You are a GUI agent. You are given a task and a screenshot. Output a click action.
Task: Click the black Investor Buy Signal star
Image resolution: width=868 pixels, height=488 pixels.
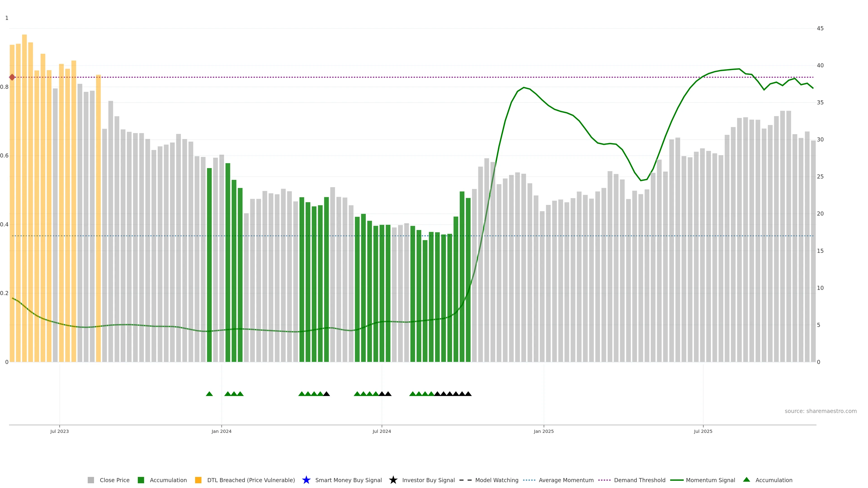tap(393, 480)
